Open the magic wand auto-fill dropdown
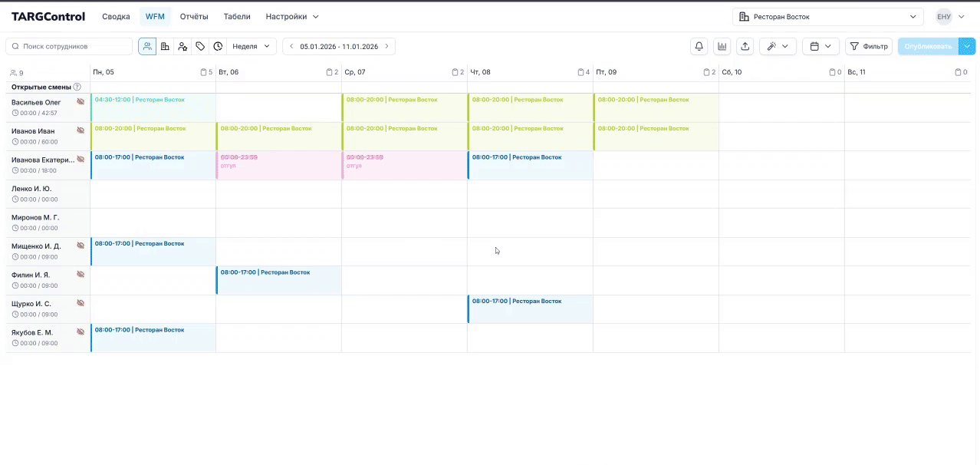 pyautogui.click(x=778, y=46)
